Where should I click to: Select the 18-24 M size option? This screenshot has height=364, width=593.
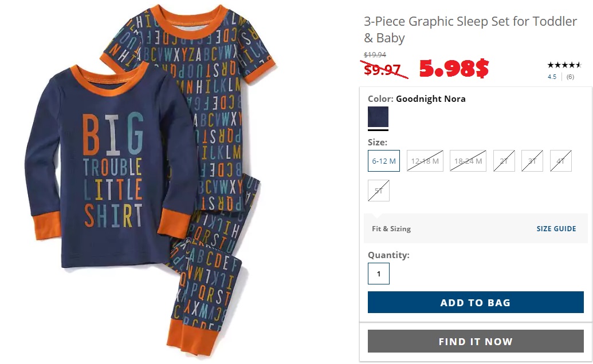468,161
